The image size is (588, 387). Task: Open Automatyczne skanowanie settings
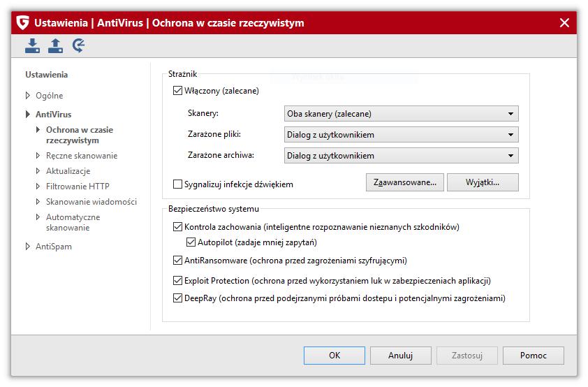(x=73, y=222)
